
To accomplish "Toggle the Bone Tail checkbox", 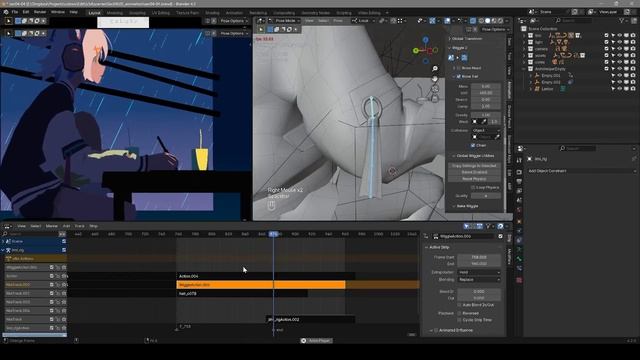I will coord(458,76).
